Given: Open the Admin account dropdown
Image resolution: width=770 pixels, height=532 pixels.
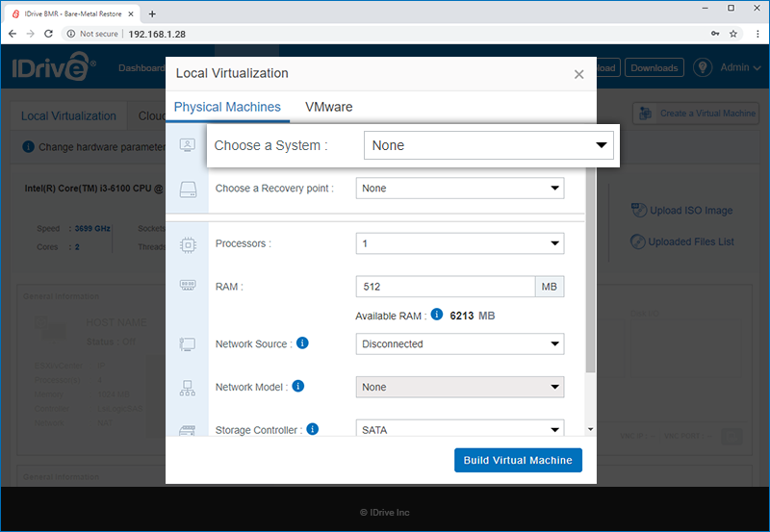Looking at the screenshot, I should tap(740, 67).
